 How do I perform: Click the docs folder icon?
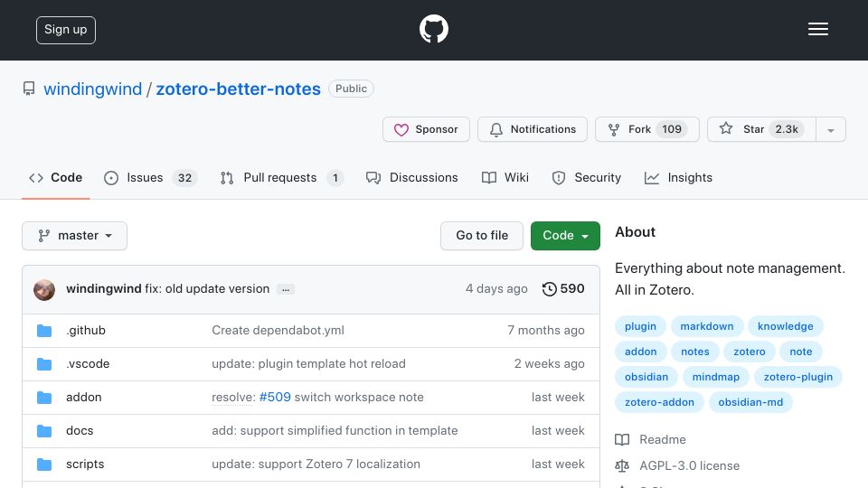click(44, 431)
